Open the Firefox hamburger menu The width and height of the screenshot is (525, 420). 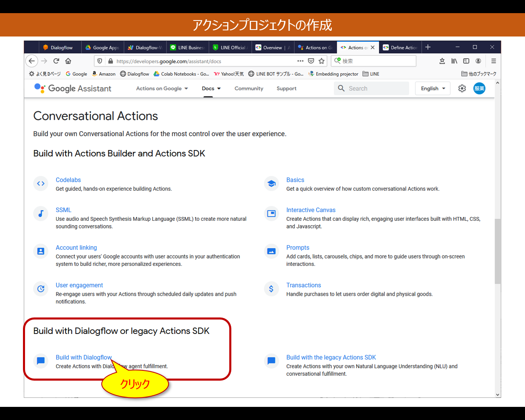point(493,61)
